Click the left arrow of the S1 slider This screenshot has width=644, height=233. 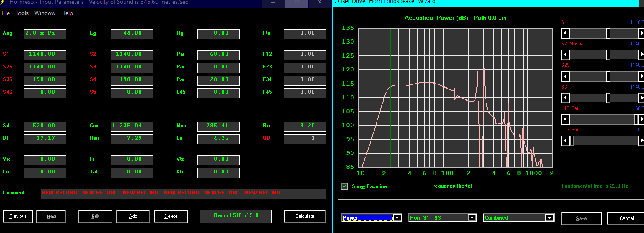click(565, 33)
